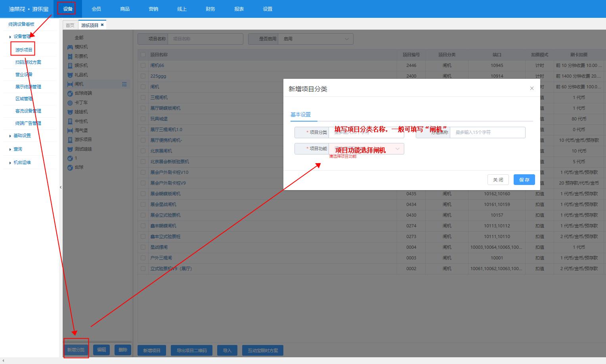
Task: Sort by the 项目编号 column header
Action: click(x=411, y=55)
